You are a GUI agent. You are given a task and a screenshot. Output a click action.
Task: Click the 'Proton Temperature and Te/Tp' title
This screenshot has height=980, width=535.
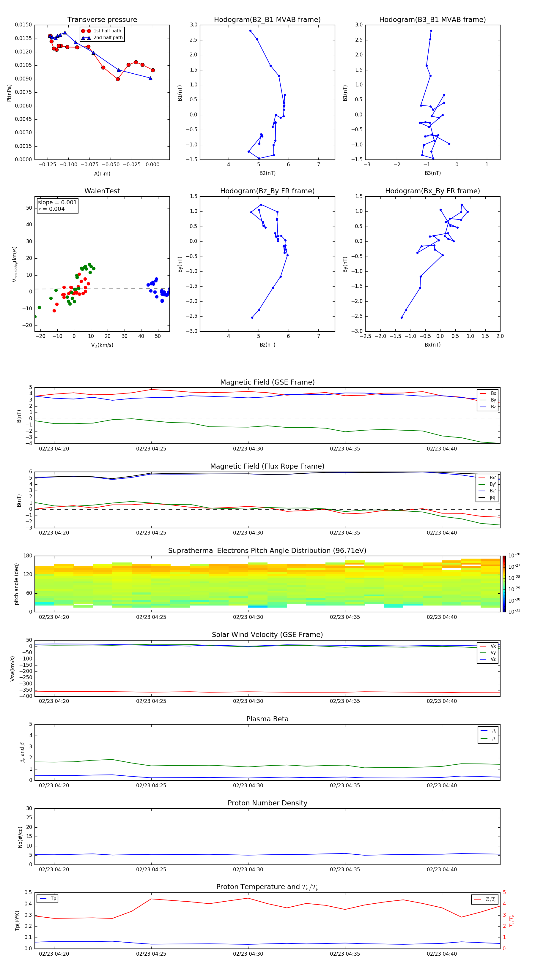tap(267, 887)
